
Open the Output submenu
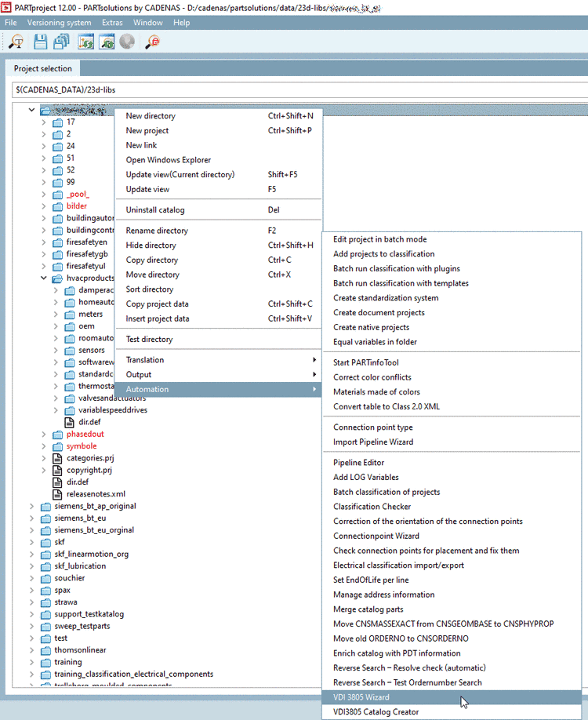click(219, 375)
